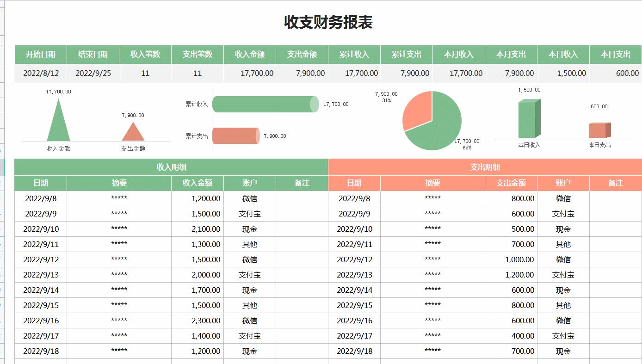Image resolution: width=642 pixels, height=364 pixels.
Task: Click the orange 累计支出 cylinder bar
Action: pos(236,135)
